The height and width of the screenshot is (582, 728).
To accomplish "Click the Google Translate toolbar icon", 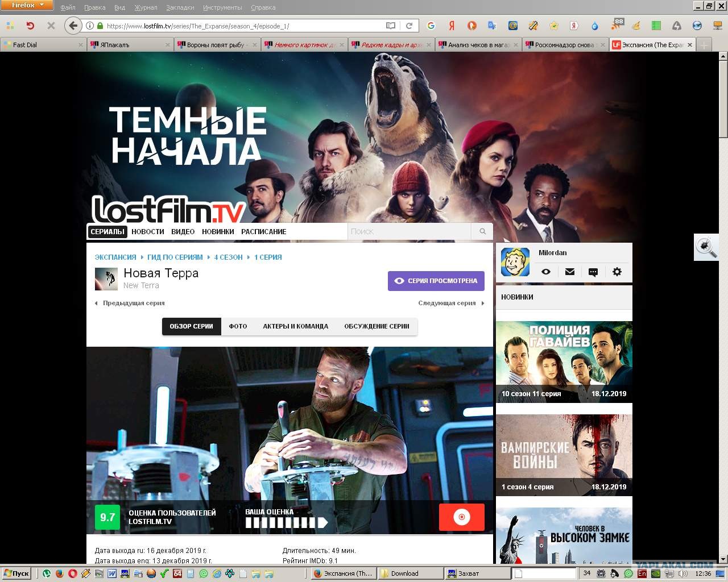I will point(492,26).
